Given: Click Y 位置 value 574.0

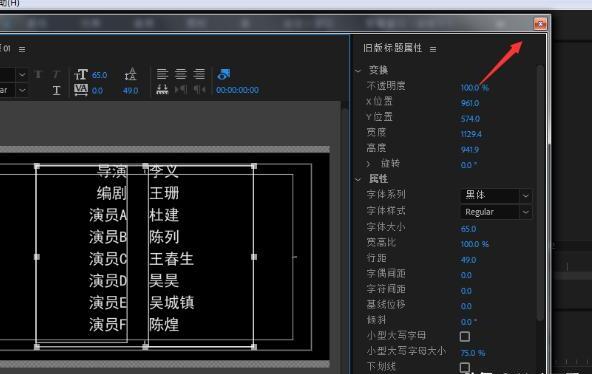Looking at the screenshot, I should coord(470,119).
